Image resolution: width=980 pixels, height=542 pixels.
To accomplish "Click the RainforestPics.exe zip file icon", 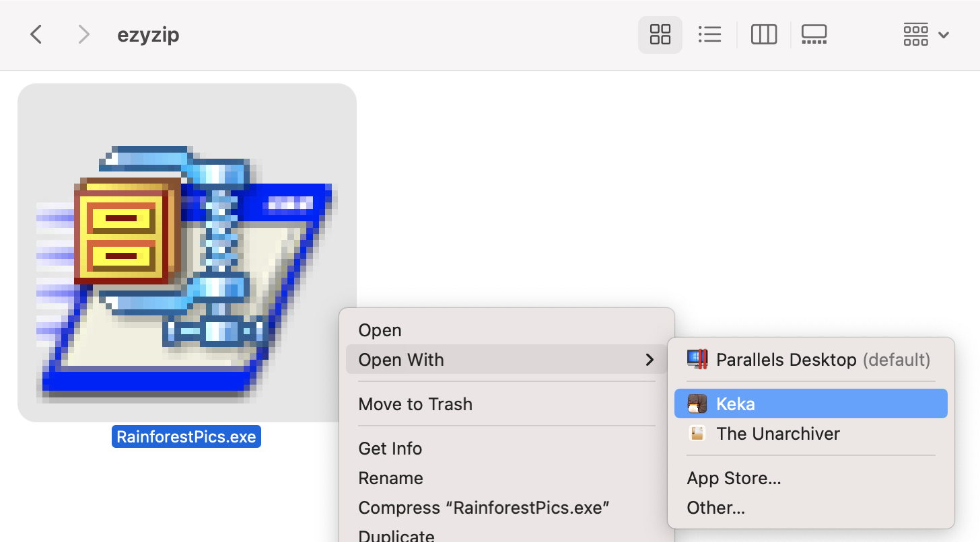I will tap(186, 252).
